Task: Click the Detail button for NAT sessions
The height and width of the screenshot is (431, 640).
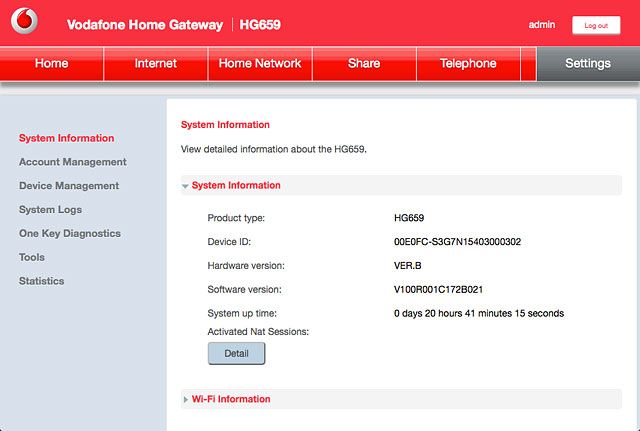Action: (236, 353)
